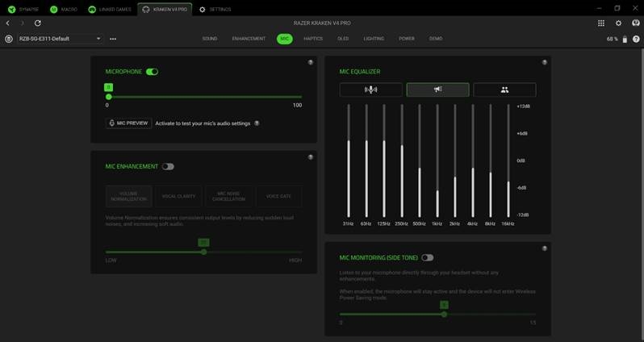Open the gear icon beside the apps grid
Viewport: 644px width, 342px height.
coord(618,23)
